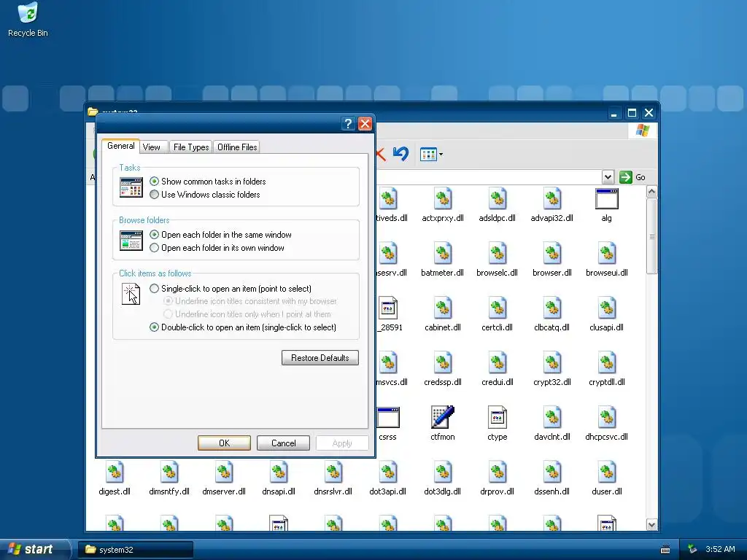This screenshot has height=560, width=747.
Task: Click the system tray notification icon
Action: coord(692,549)
